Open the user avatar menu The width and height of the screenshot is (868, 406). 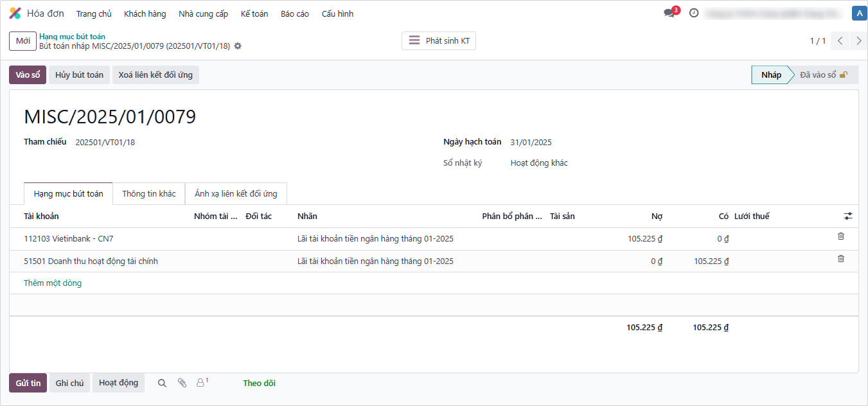(859, 13)
